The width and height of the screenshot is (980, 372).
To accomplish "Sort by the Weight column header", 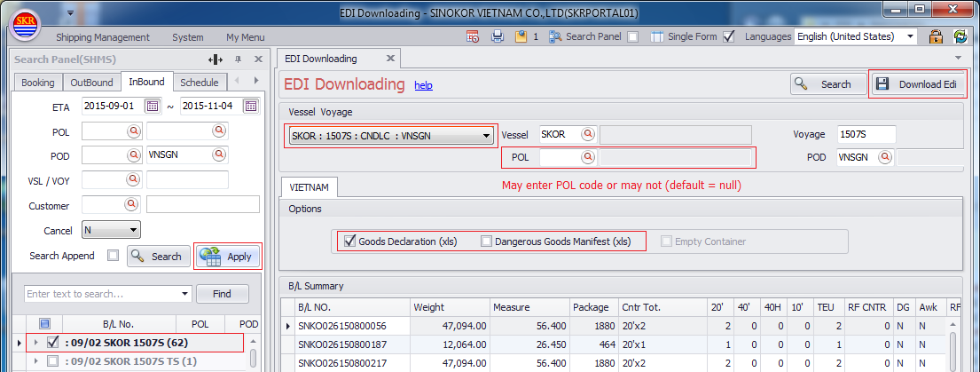I will click(450, 307).
